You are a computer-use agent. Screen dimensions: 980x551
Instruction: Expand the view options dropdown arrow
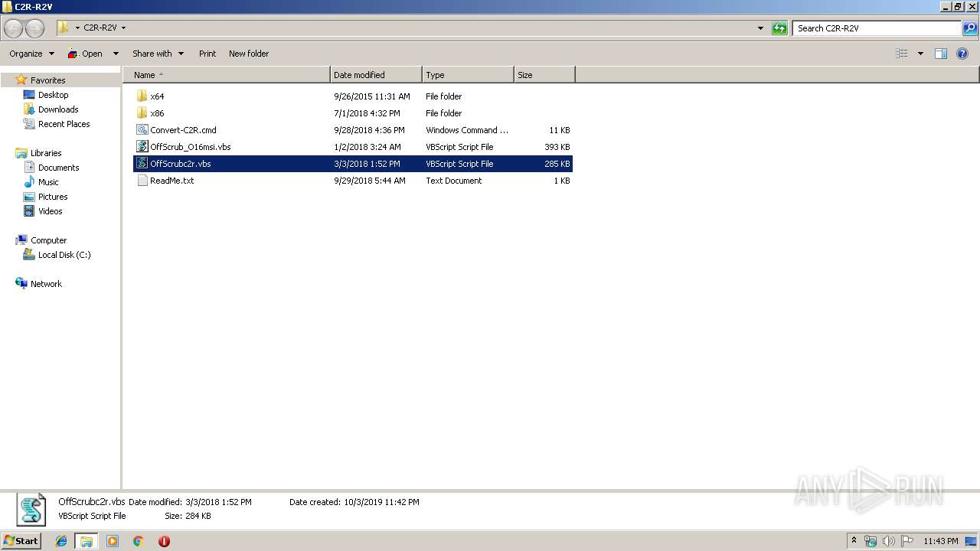click(920, 54)
